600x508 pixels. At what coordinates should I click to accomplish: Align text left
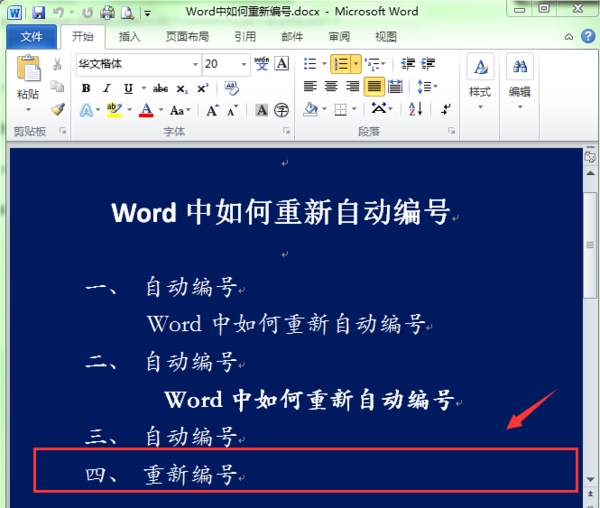click(310, 86)
